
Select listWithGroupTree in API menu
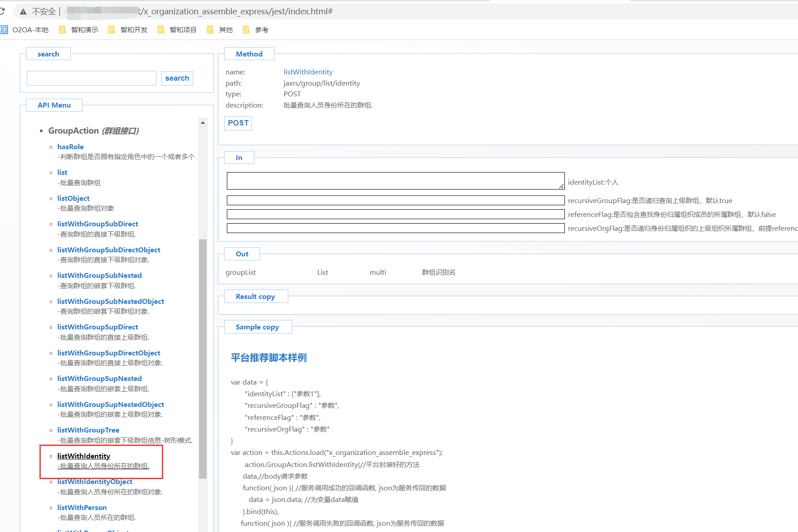pos(88,430)
